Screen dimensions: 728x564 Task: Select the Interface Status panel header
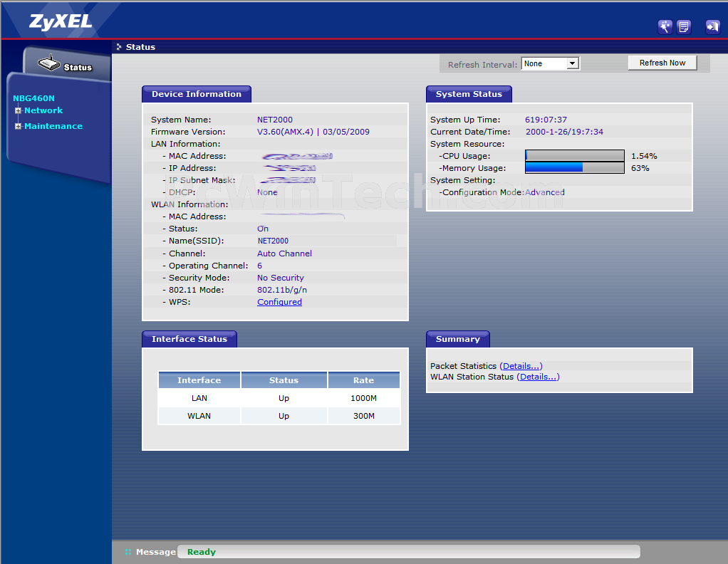(189, 340)
